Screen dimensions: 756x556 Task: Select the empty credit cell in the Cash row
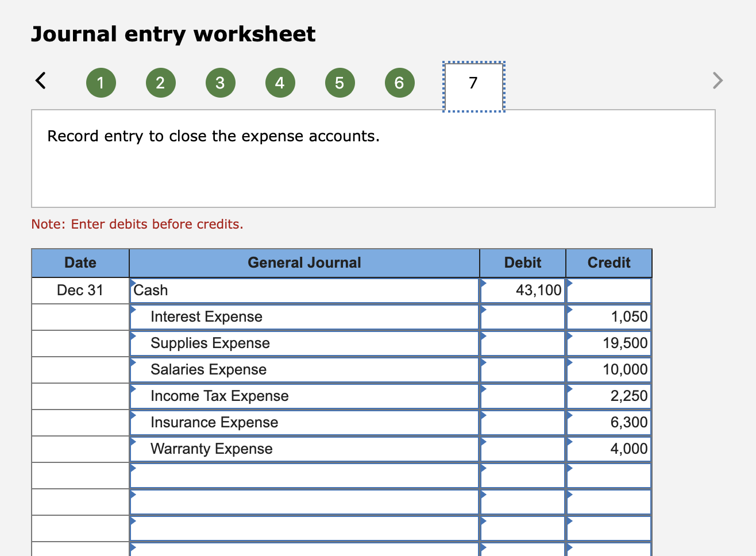(x=609, y=291)
